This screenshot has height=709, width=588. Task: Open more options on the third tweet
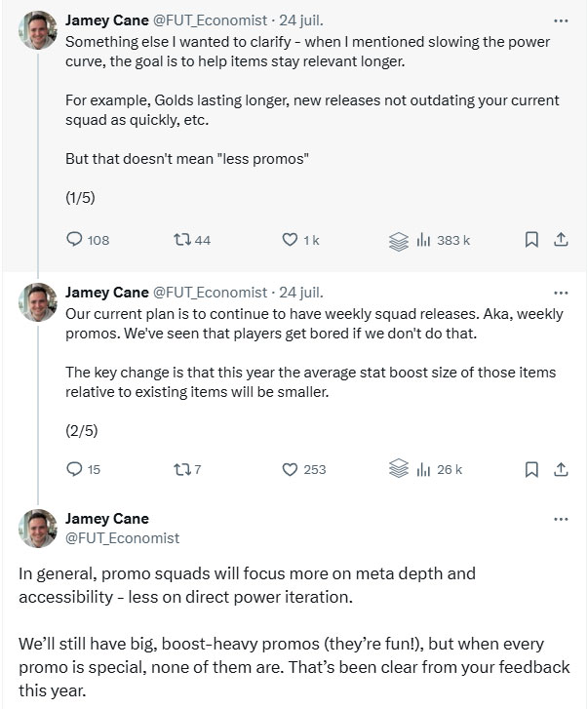tap(561, 519)
